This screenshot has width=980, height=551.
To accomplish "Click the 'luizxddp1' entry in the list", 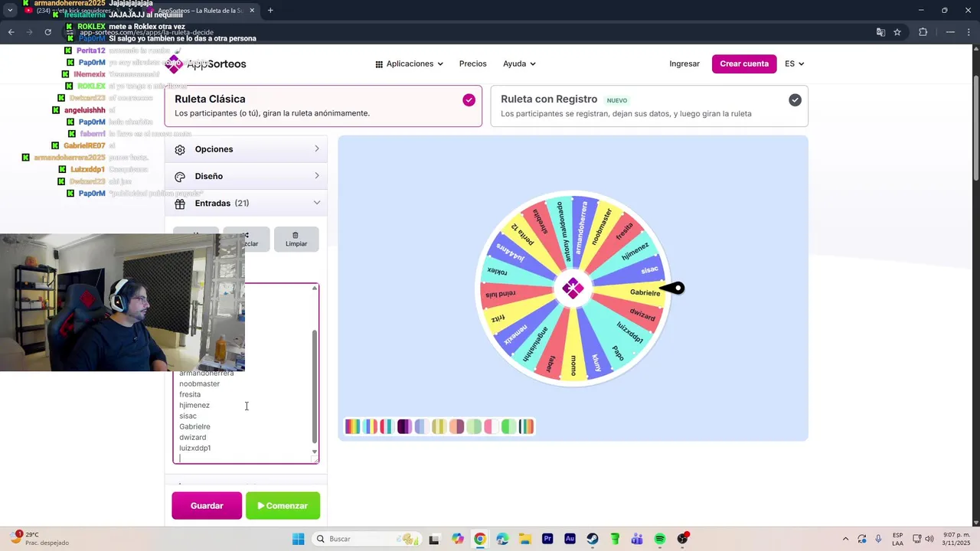I will click(194, 448).
